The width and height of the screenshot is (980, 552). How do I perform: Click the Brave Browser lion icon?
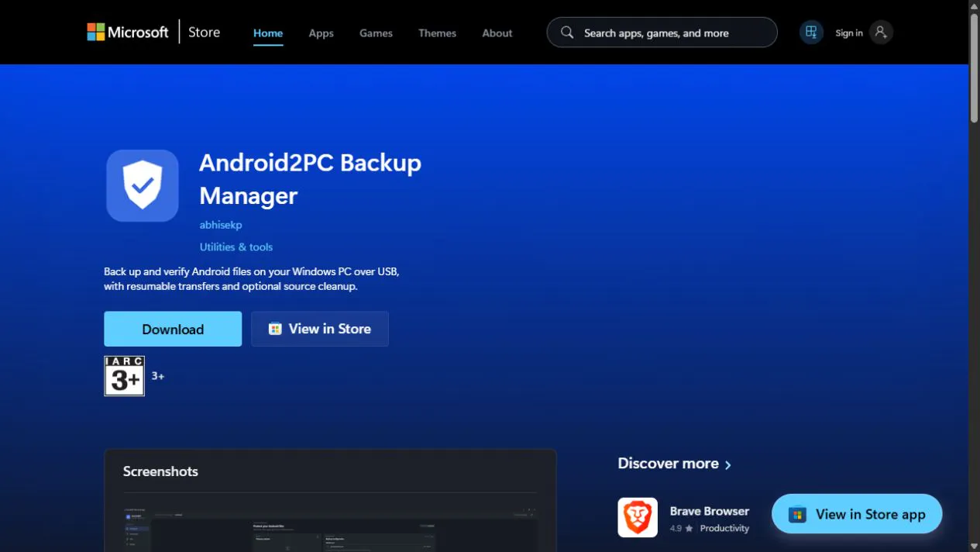point(638,517)
